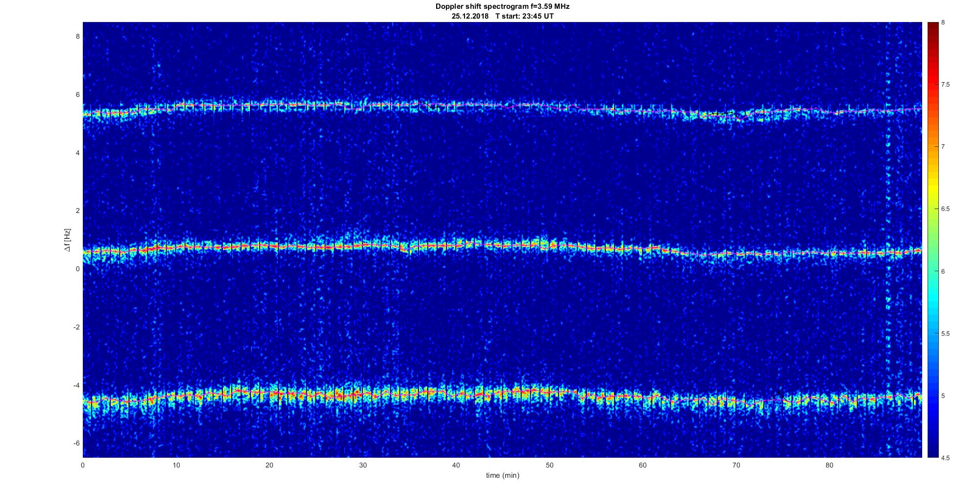Click the middle Doppler trace near 0.5 Hz
The image size is (980, 491).
(x=502, y=247)
